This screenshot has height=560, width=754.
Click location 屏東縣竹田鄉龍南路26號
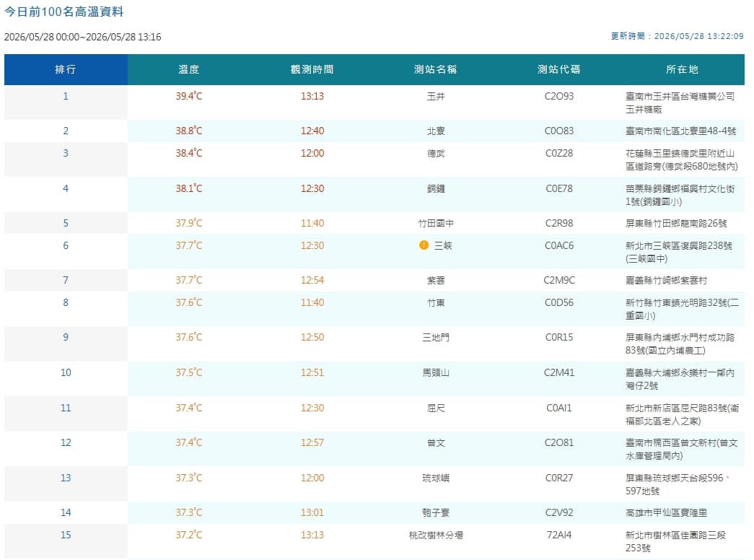(x=676, y=223)
